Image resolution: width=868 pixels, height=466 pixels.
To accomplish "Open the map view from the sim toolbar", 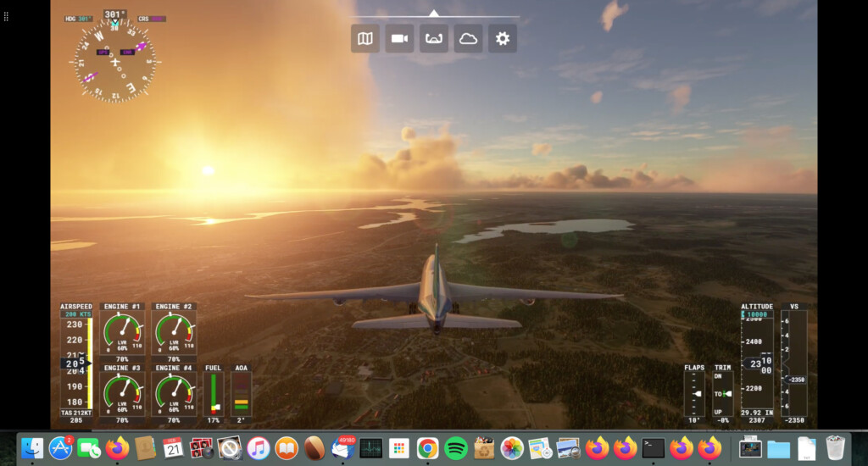I will [x=364, y=39].
